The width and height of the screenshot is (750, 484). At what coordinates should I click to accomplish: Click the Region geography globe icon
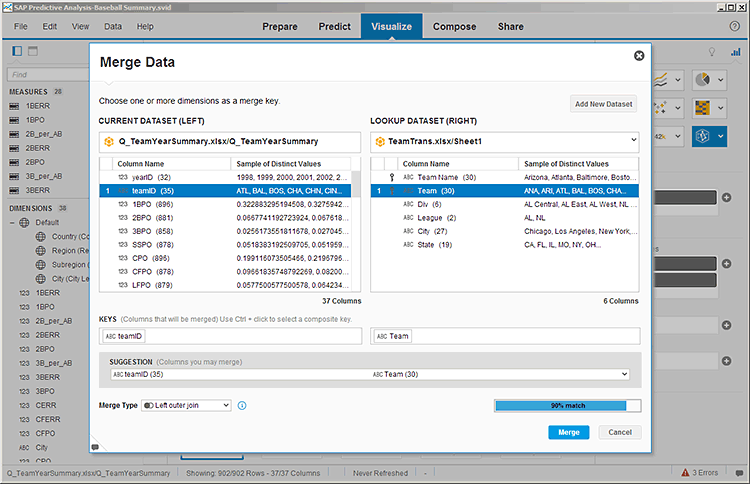click(41, 251)
